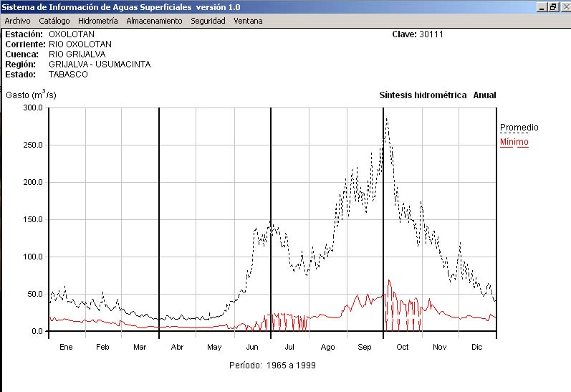
Task: Click the Promedio legend entry
Action: pyautogui.click(x=519, y=128)
